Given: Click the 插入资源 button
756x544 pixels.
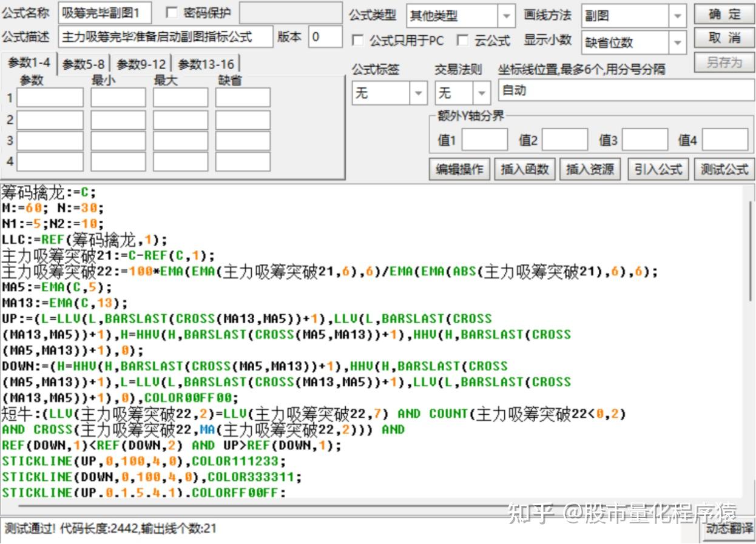Looking at the screenshot, I should [590, 169].
